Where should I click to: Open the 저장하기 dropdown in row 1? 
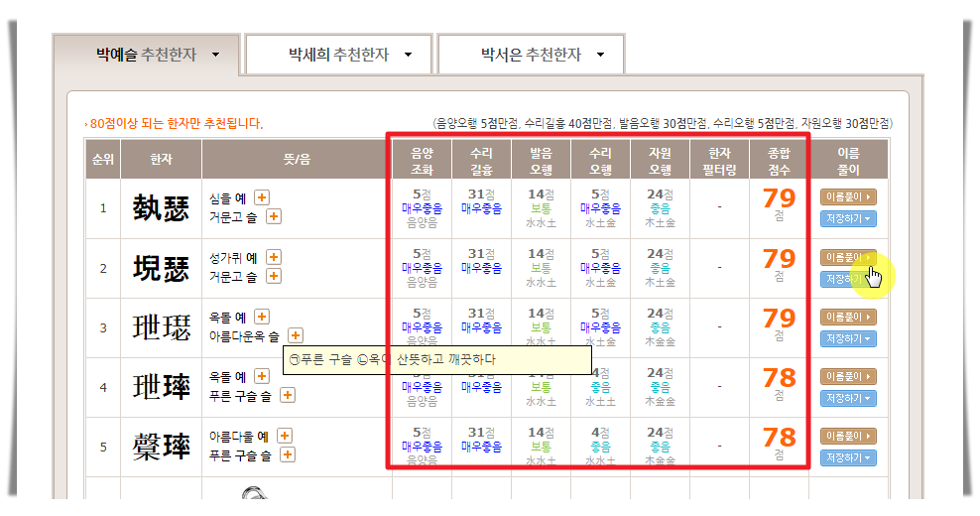[848, 219]
